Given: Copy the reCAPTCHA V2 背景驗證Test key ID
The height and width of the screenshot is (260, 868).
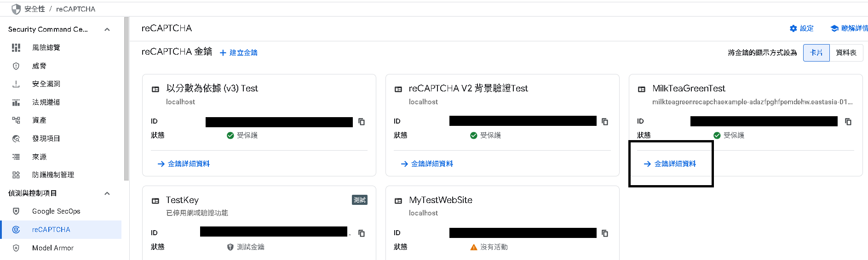Looking at the screenshot, I should click(605, 122).
